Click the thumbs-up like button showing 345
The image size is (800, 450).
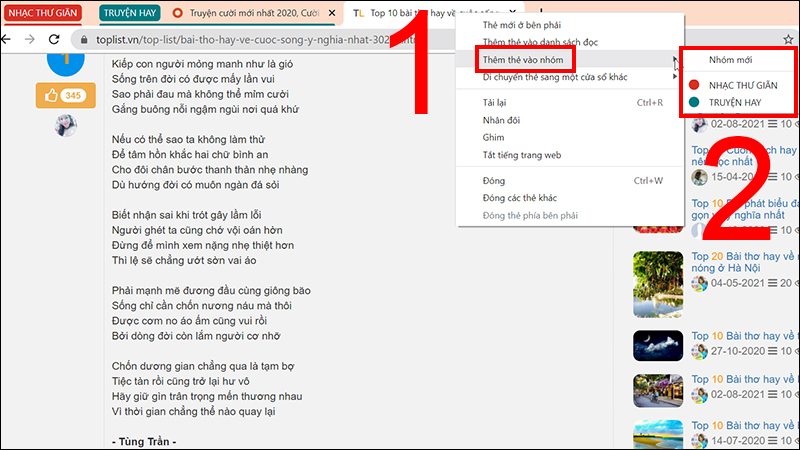pyautogui.click(x=65, y=95)
